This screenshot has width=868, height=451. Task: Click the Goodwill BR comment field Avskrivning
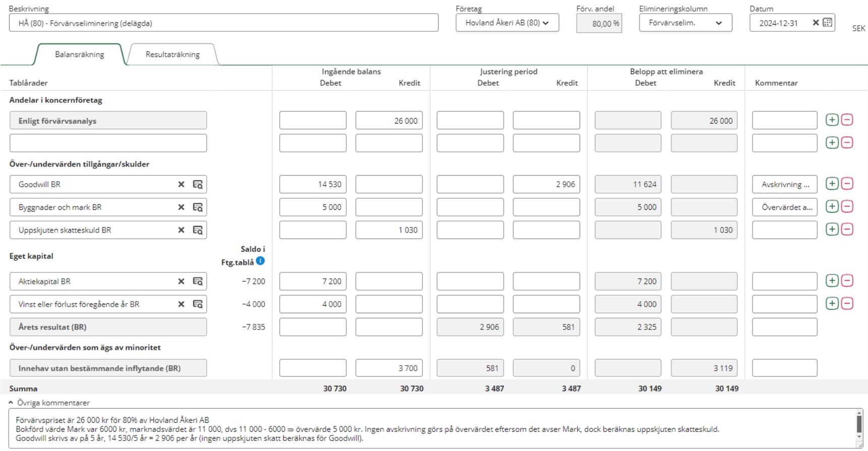point(784,185)
